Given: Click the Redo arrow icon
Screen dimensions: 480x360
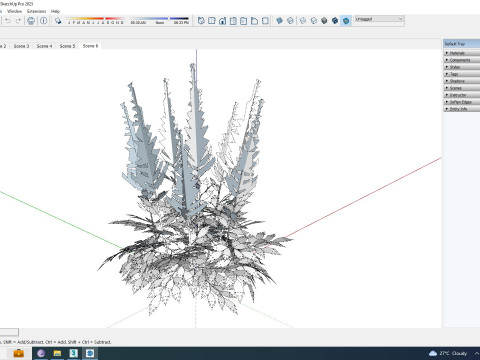Looking at the screenshot, I should click(18, 21).
